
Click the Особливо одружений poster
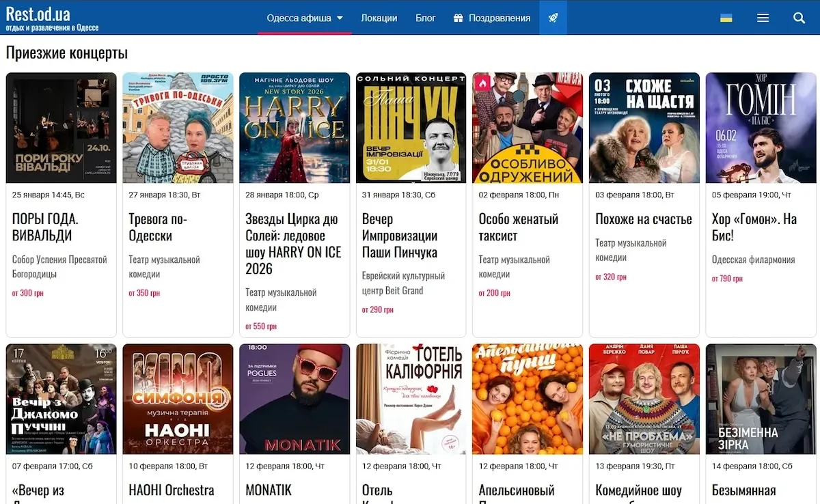[x=528, y=128]
